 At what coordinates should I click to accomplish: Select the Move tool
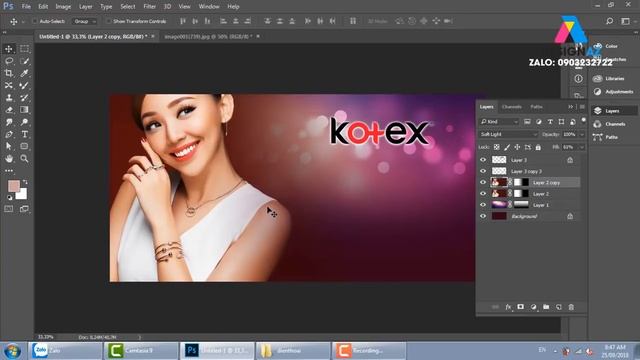9,49
